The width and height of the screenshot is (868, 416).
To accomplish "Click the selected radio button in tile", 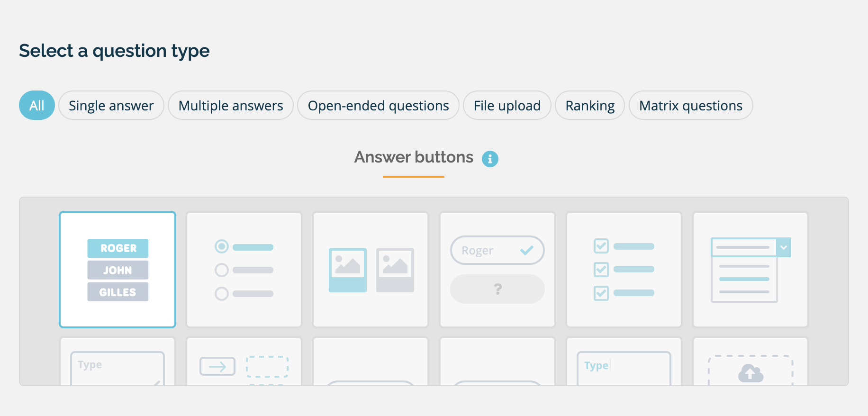I will coord(222,247).
